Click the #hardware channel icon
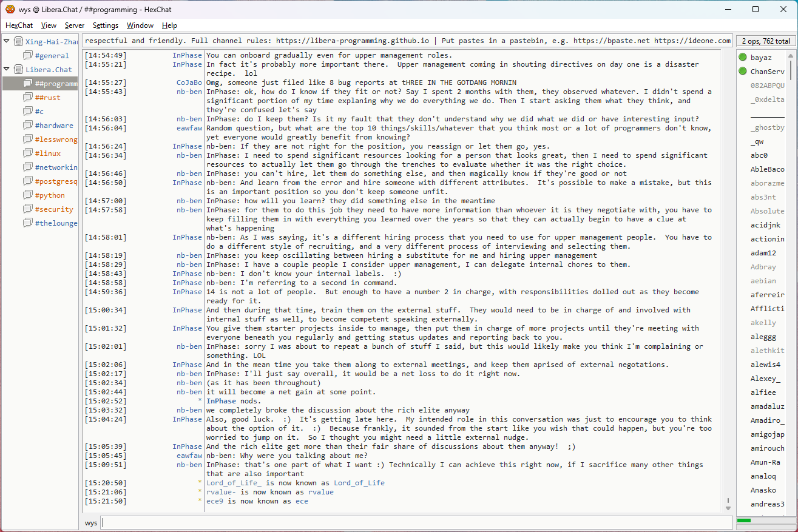798x532 pixels. click(28, 126)
